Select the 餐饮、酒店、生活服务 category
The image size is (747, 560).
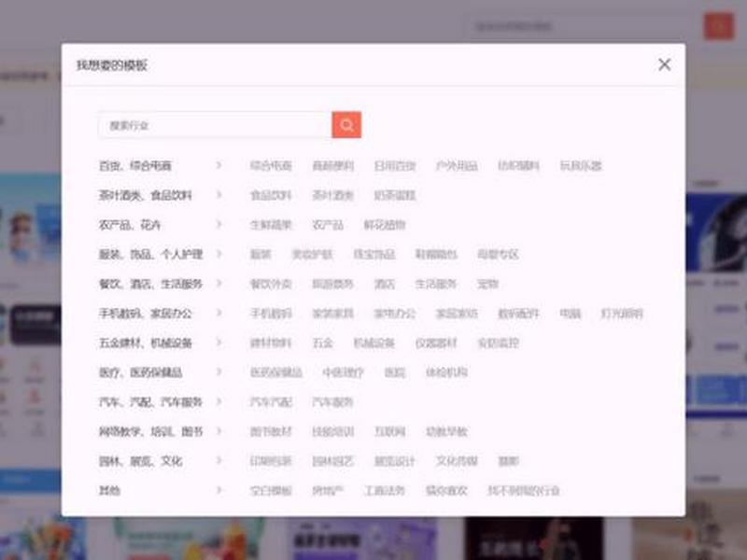click(x=150, y=284)
